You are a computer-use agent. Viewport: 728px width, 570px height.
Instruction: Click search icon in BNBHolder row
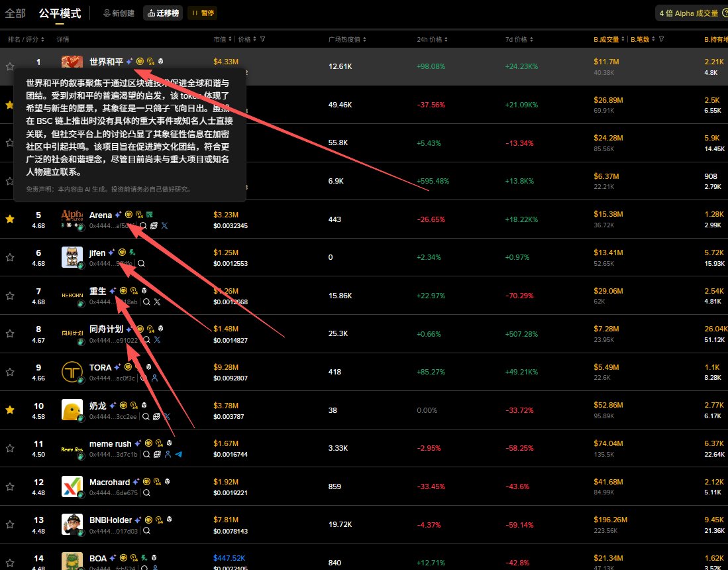(146, 530)
